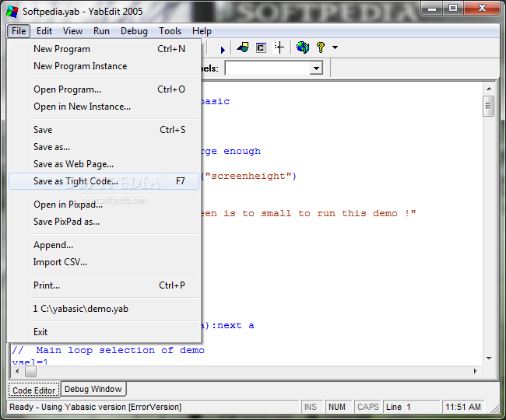The height and width of the screenshot is (420, 506).
Task: Click the horizontal scrollbar left arrow
Action: pos(17,371)
